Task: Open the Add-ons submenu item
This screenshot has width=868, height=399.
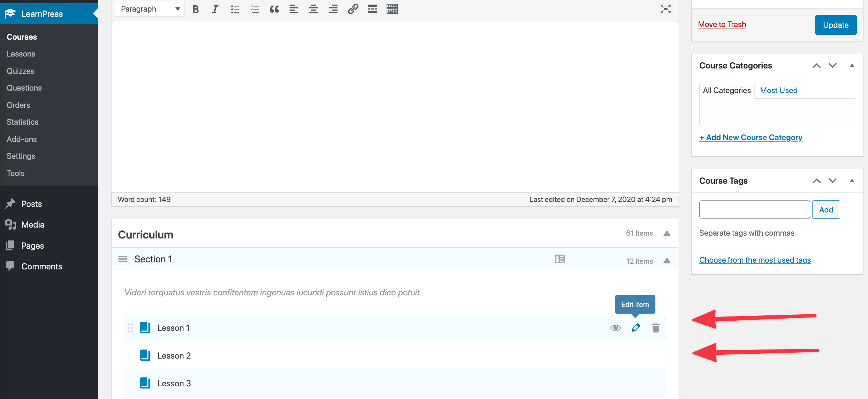Action: click(22, 139)
